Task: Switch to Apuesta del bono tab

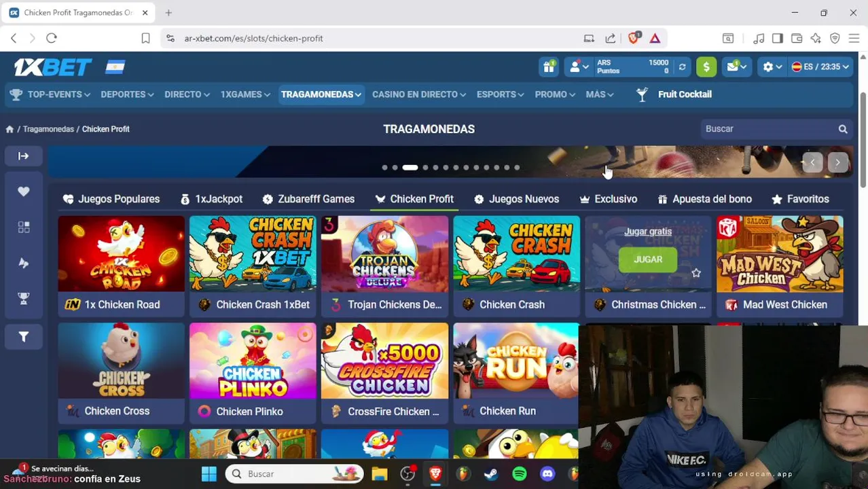Action: tap(704, 199)
